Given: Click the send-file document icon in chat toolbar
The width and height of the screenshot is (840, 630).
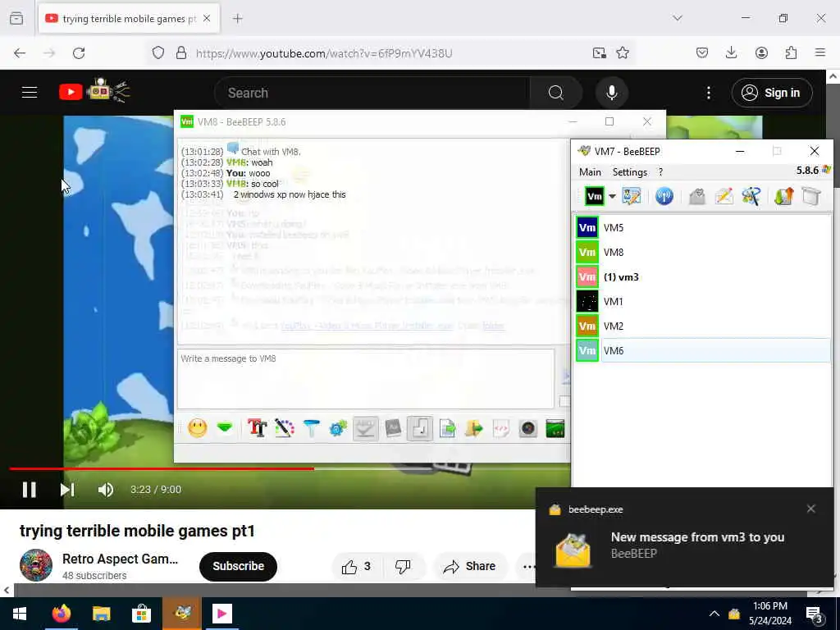Looking at the screenshot, I should [447, 428].
